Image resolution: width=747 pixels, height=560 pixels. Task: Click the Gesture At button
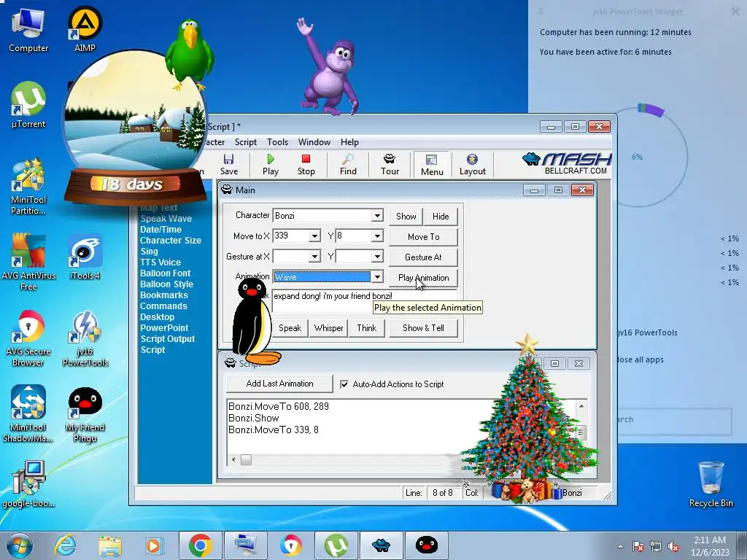(424, 257)
